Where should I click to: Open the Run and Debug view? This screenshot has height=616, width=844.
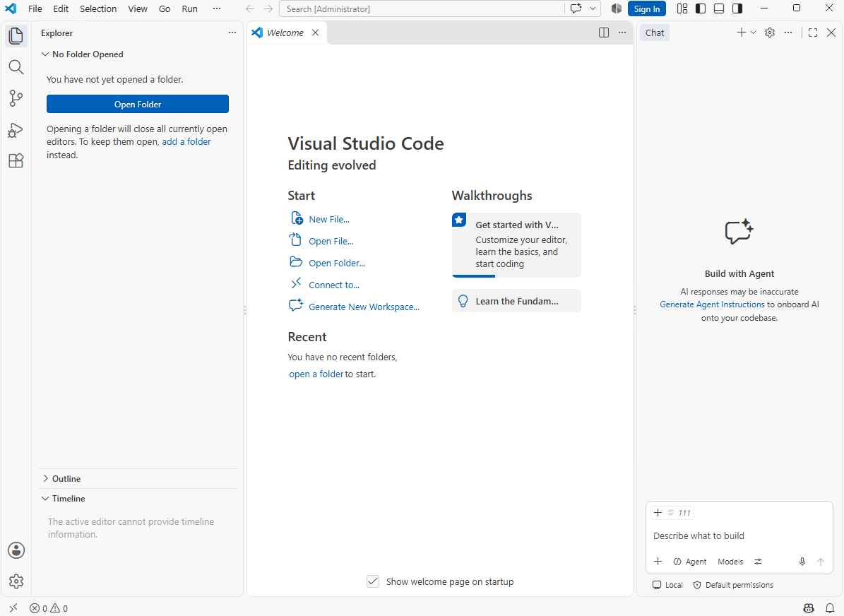[16, 130]
